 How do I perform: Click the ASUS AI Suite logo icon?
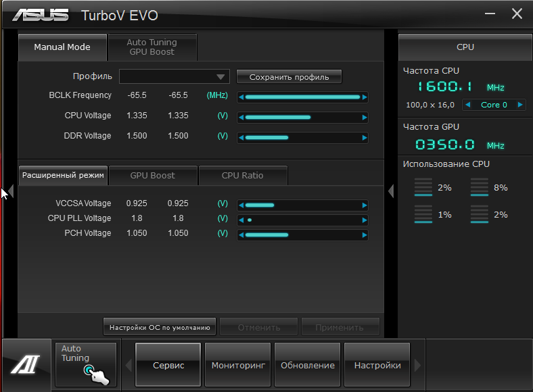pos(26,364)
